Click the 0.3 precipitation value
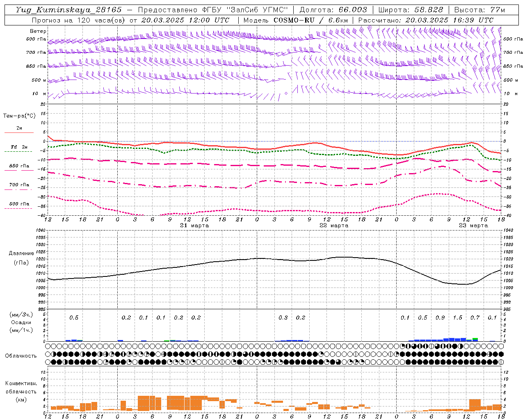 click(x=283, y=318)
